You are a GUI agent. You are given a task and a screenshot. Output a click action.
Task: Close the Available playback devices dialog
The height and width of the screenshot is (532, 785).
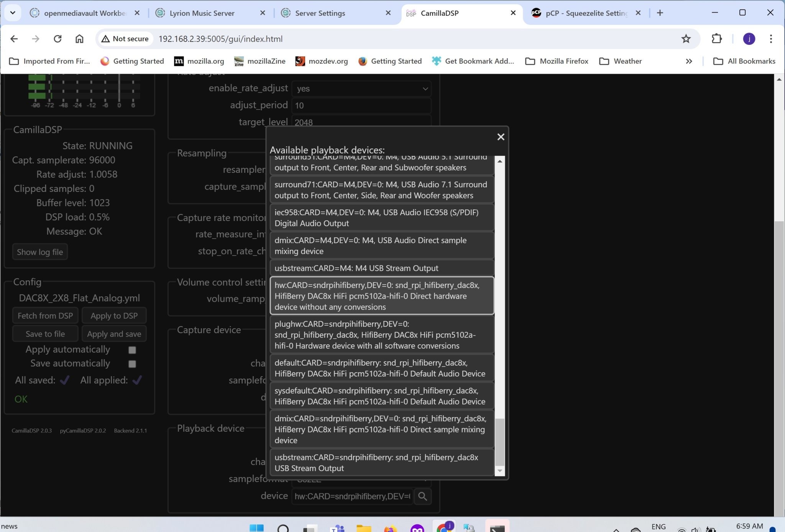(501, 137)
